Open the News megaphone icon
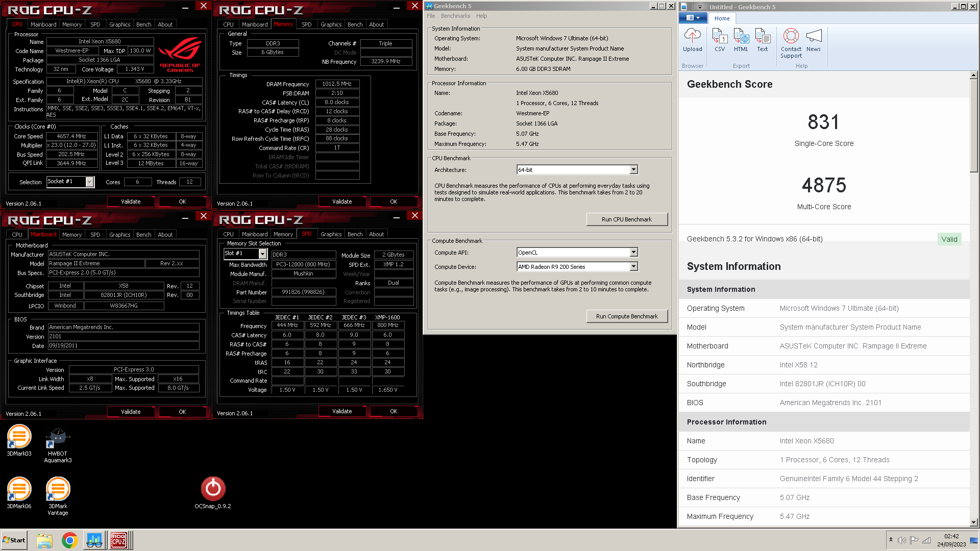Image resolution: width=980 pixels, height=551 pixels. [x=814, y=36]
